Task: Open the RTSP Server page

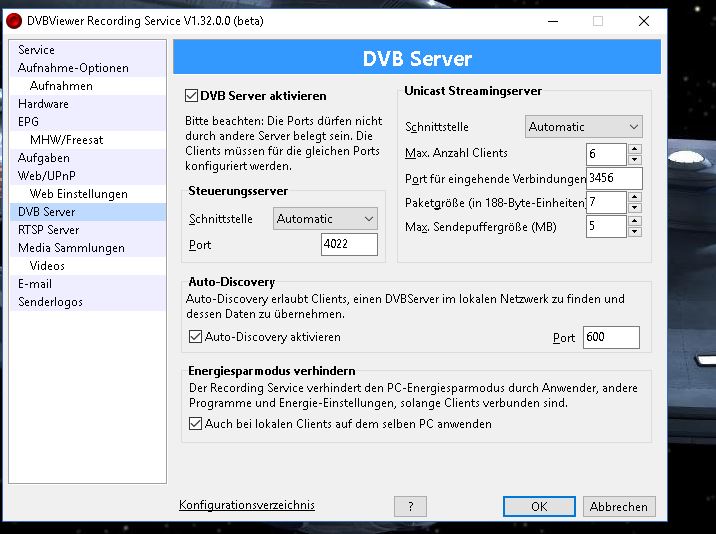Action: (88, 230)
